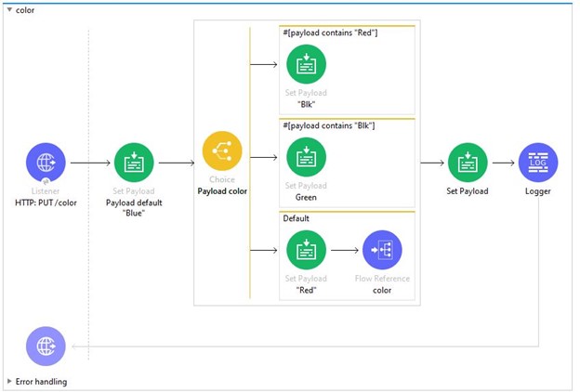Click the Logger label text
Image resolution: width=580 pixels, height=392 pixels.
tap(537, 191)
